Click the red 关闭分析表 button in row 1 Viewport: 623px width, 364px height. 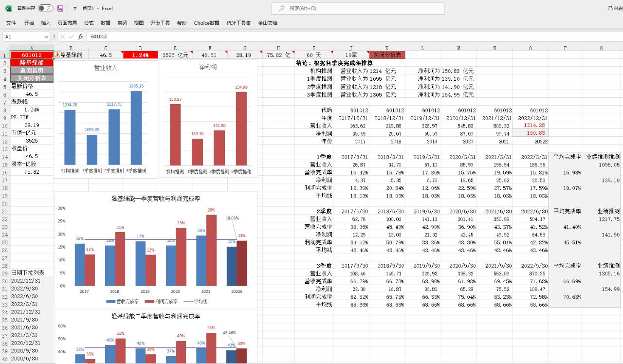(387, 55)
